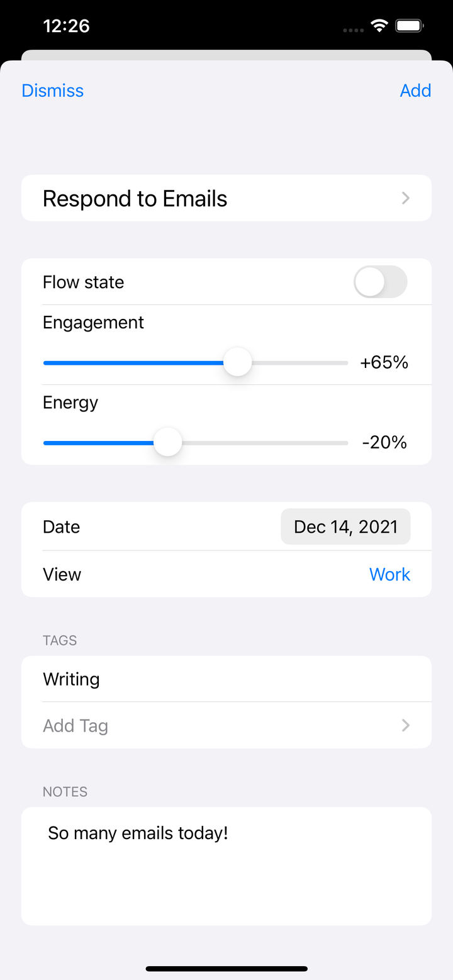Tap the chevron beside Respond to Emails
The height and width of the screenshot is (980, 453).
406,198
